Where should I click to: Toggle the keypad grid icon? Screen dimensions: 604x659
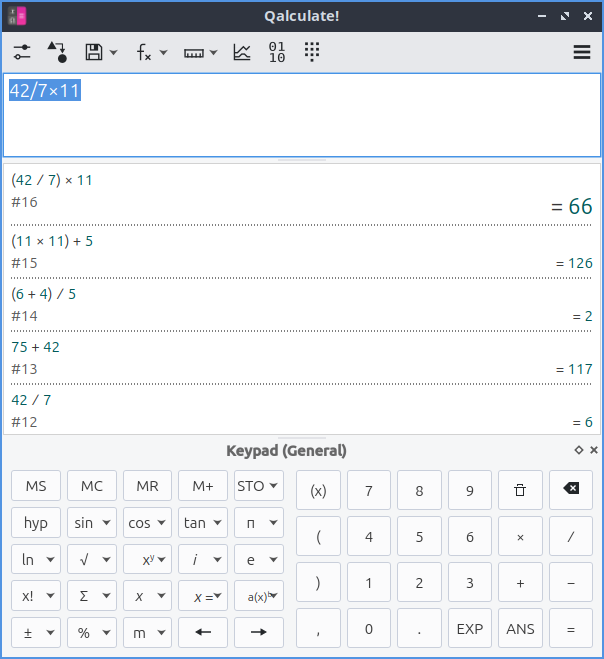(312, 53)
